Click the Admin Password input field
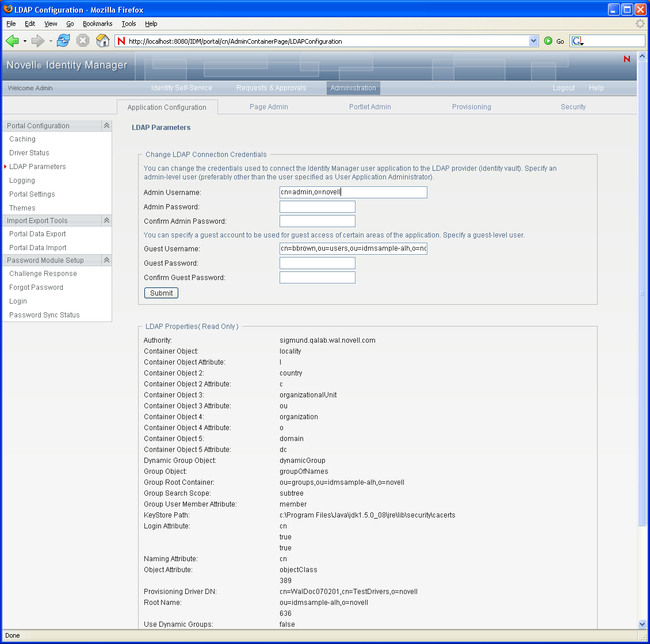The width and height of the screenshot is (650, 644). tap(317, 207)
